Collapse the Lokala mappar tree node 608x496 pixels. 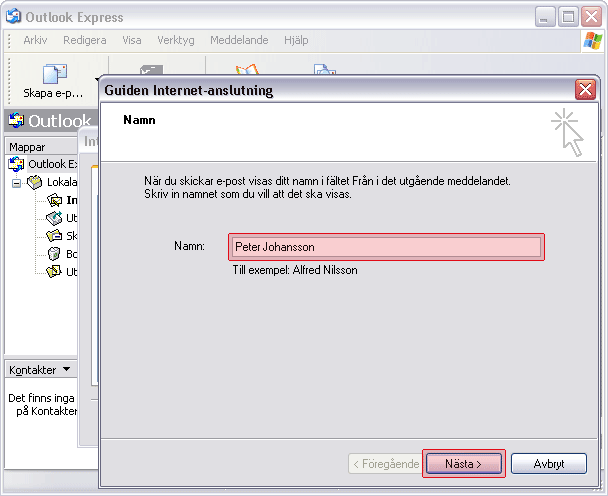tap(16, 183)
